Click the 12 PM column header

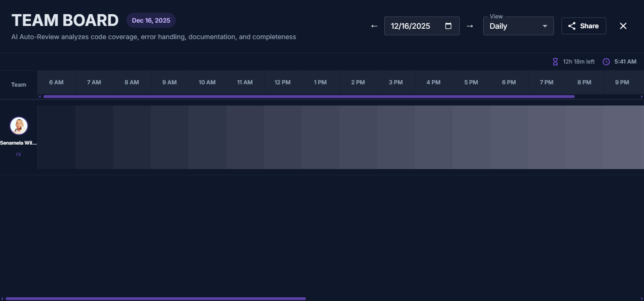[282, 82]
